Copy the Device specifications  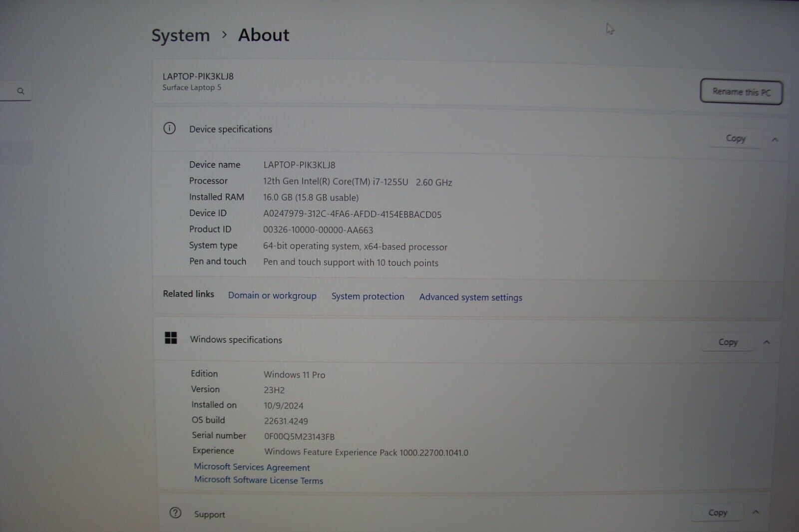tap(736, 138)
